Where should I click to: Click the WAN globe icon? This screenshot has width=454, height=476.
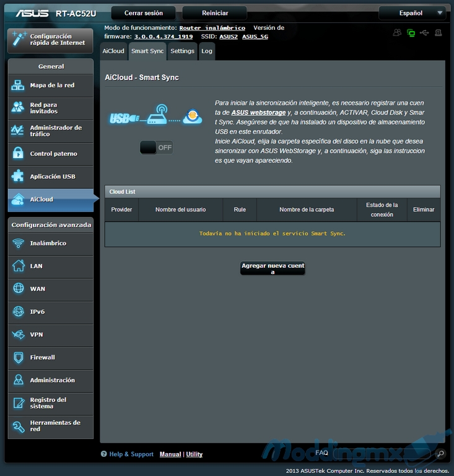18,288
